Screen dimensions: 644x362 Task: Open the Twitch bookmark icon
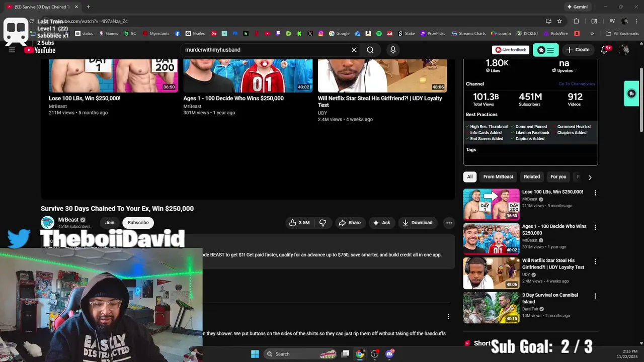(x=278, y=34)
